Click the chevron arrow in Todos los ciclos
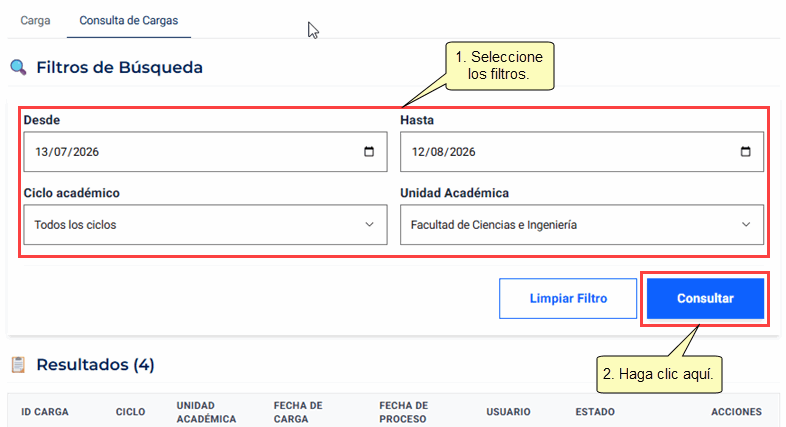This screenshot has height=427, width=786. pos(369,225)
